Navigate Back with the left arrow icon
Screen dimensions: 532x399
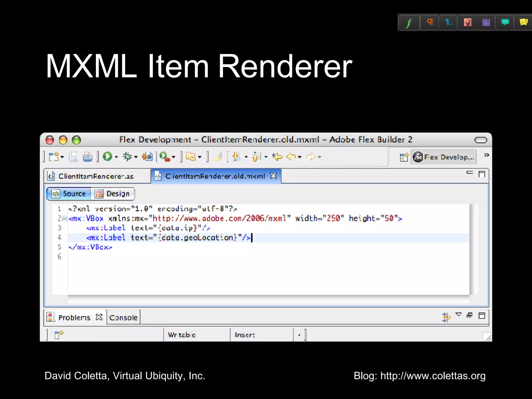(x=291, y=157)
